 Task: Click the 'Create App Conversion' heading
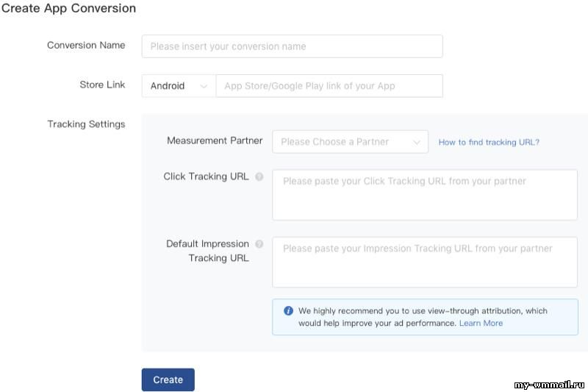click(x=68, y=8)
